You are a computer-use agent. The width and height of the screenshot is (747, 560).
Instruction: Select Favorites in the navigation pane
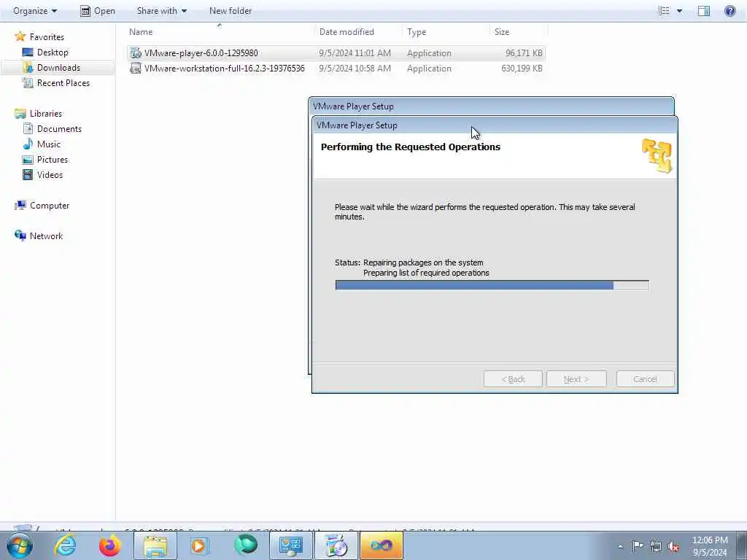click(x=47, y=36)
